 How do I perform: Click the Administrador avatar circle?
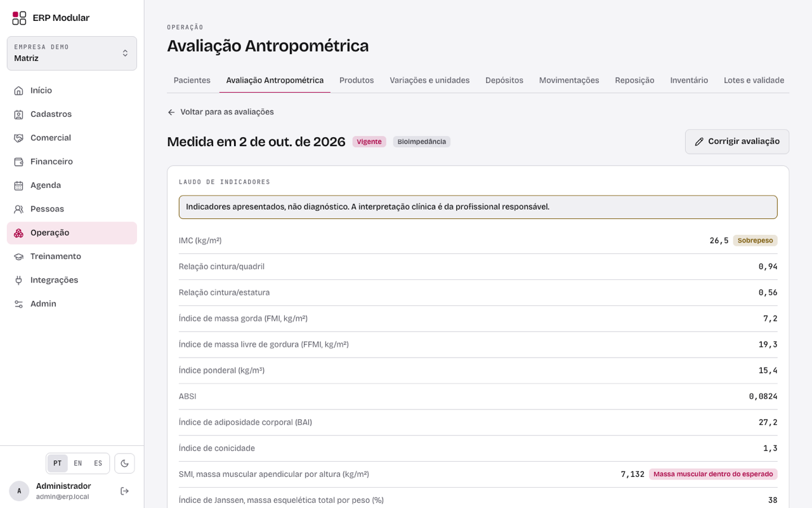[x=19, y=491]
